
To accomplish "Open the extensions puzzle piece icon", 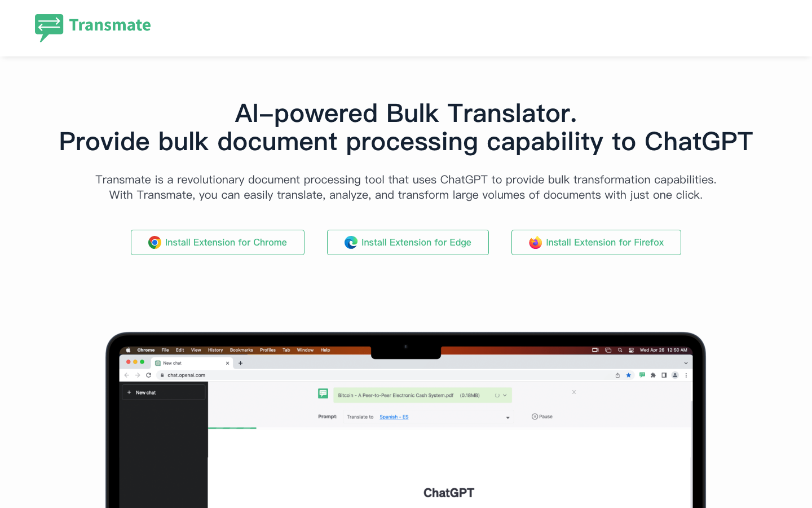I will coord(653,375).
